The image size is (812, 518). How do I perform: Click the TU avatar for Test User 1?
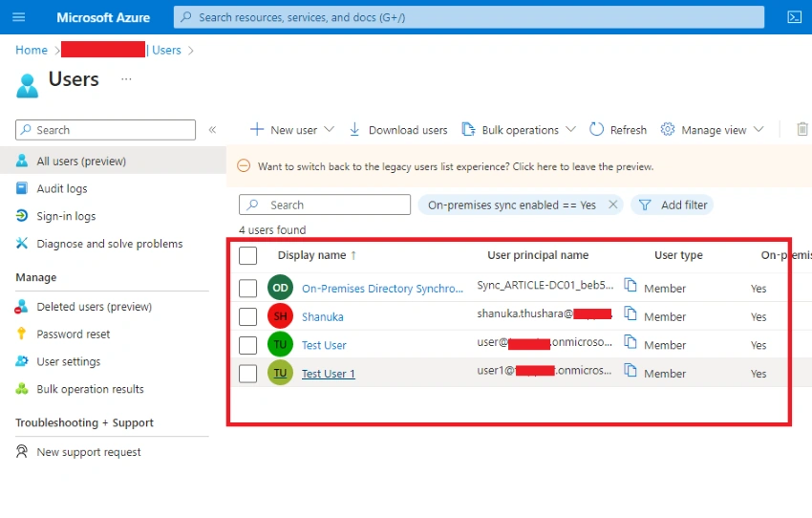click(x=280, y=373)
